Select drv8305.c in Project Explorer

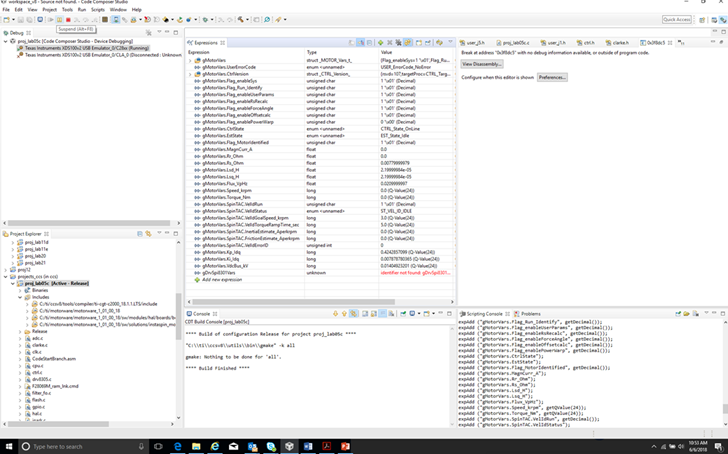coord(41,379)
